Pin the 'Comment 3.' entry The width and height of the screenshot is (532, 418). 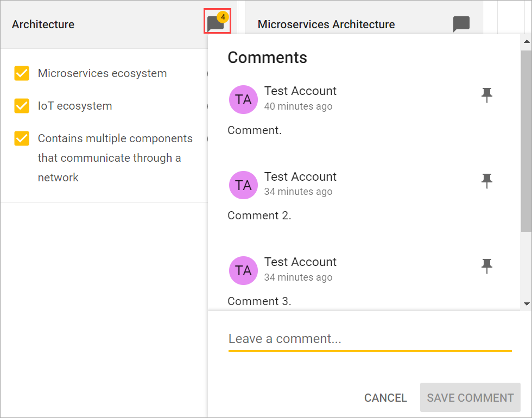pyautogui.click(x=487, y=266)
